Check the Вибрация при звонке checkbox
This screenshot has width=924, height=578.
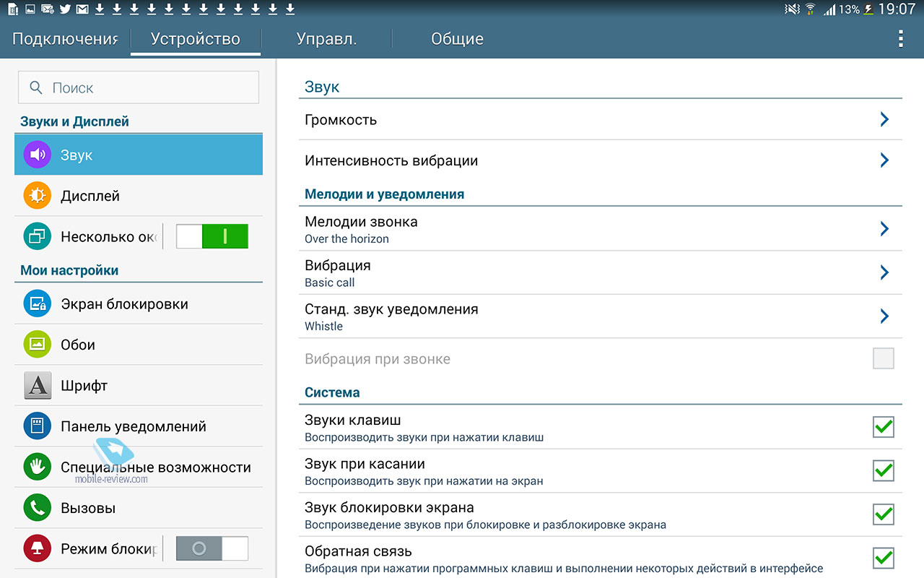[x=884, y=358]
